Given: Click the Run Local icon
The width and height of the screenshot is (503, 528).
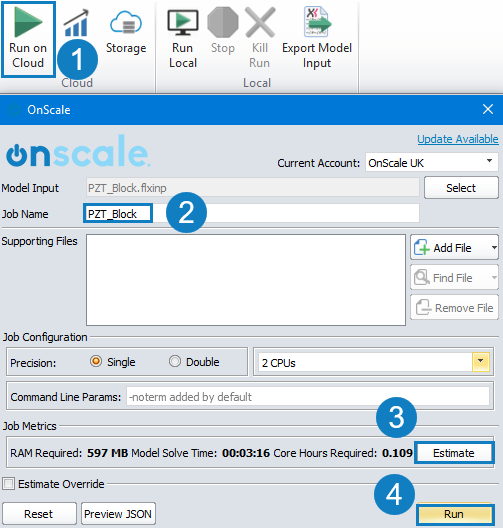Looking at the screenshot, I should tap(182, 22).
